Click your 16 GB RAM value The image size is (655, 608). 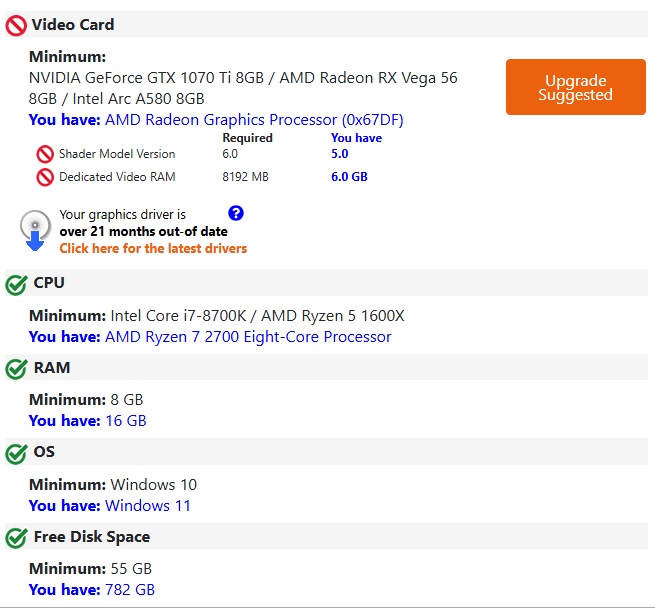pos(126,421)
